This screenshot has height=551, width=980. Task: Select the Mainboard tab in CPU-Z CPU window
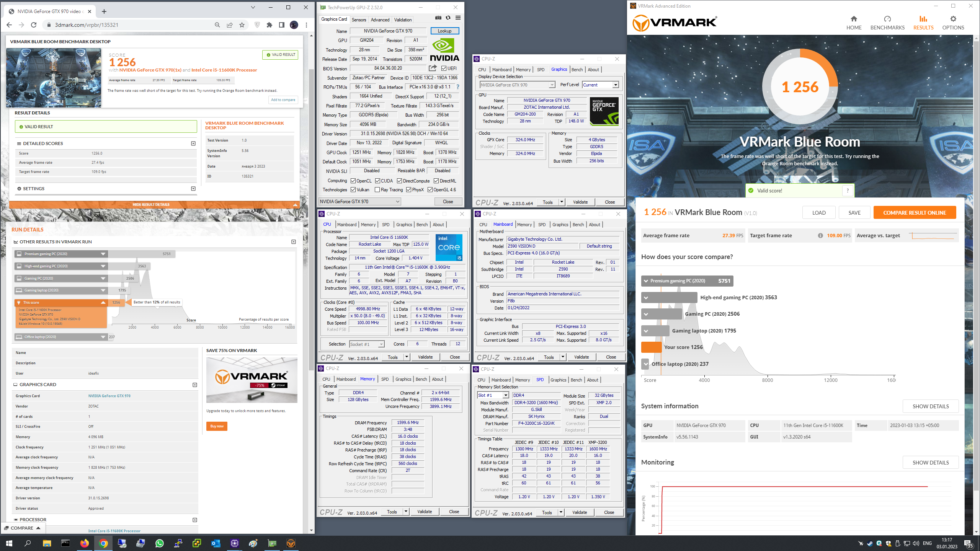347,225
